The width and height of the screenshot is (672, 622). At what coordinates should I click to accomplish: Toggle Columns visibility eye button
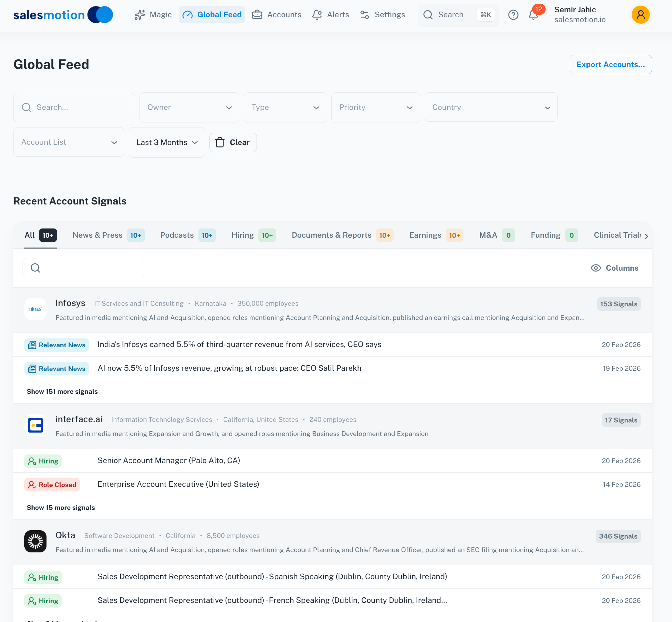(x=614, y=268)
